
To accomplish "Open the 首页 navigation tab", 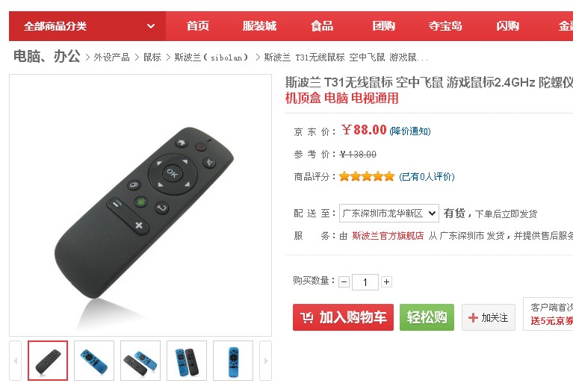I will pyautogui.click(x=197, y=26).
